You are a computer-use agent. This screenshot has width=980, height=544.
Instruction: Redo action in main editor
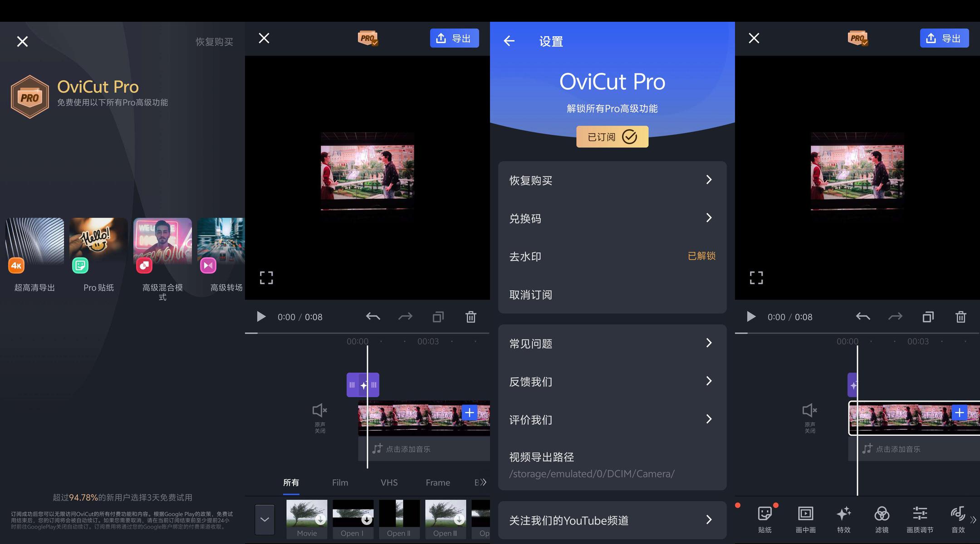point(895,316)
